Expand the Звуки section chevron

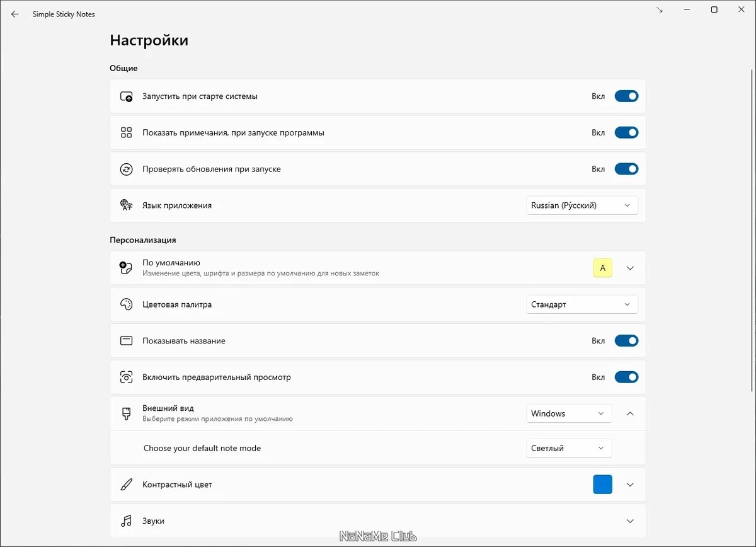point(630,521)
